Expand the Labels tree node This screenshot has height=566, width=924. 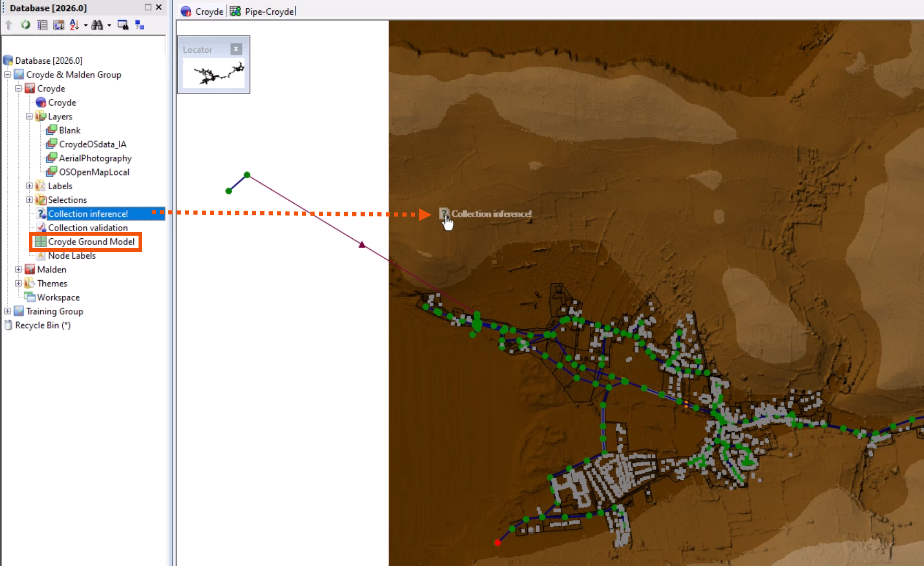pos(30,186)
